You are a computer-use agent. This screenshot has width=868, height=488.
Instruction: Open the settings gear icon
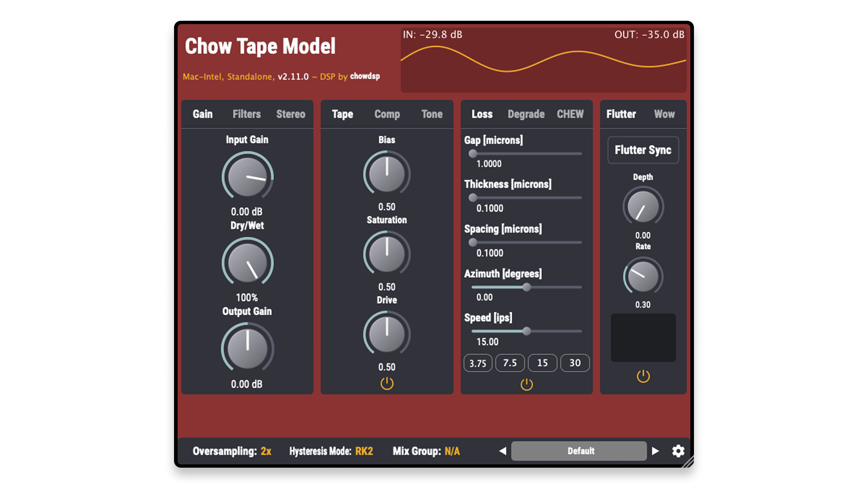click(x=678, y=451)
